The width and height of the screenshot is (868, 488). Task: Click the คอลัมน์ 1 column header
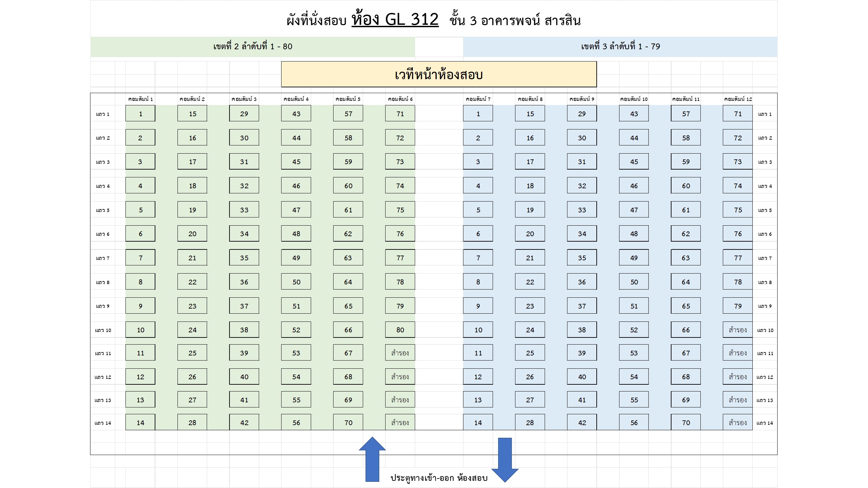pos(140,99)
